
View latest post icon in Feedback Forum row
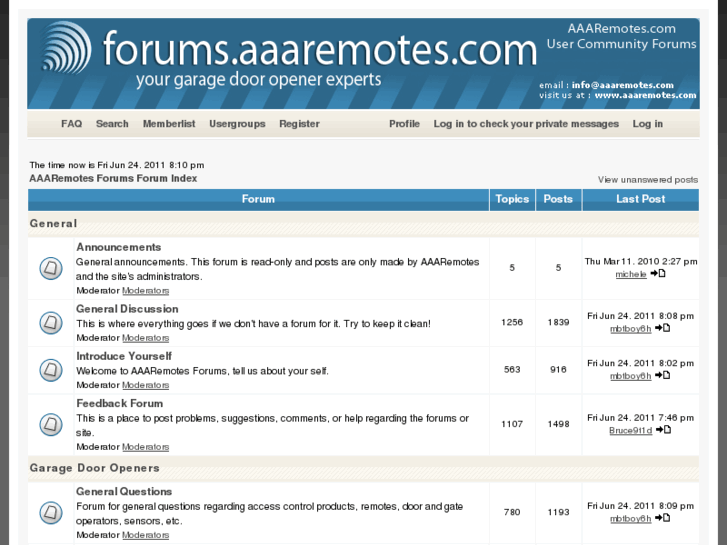(663, 430)
